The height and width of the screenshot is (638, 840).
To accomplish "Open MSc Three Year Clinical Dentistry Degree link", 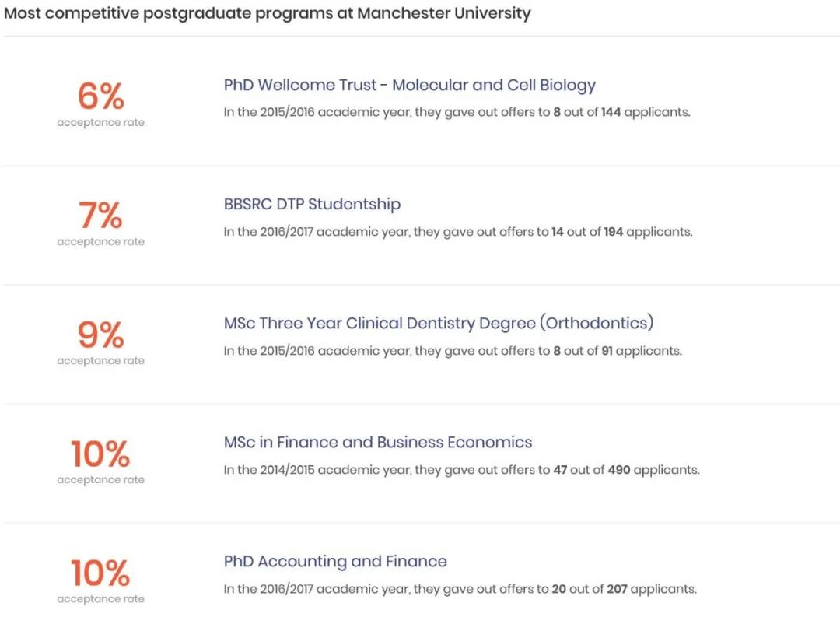I will pos(439,323).
